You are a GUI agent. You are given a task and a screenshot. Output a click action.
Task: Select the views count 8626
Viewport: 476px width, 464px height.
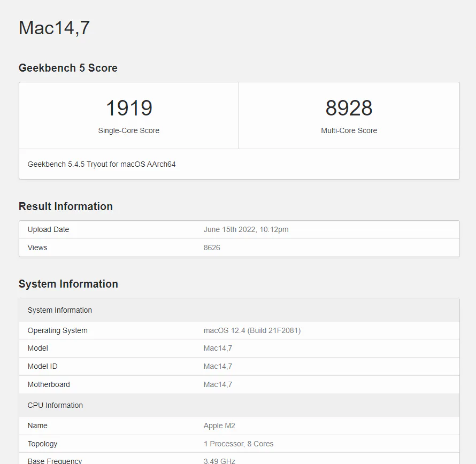(212, 248)
